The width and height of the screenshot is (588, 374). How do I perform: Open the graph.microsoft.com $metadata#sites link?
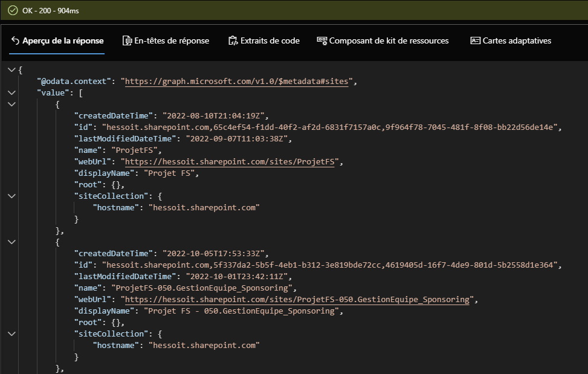237,82
